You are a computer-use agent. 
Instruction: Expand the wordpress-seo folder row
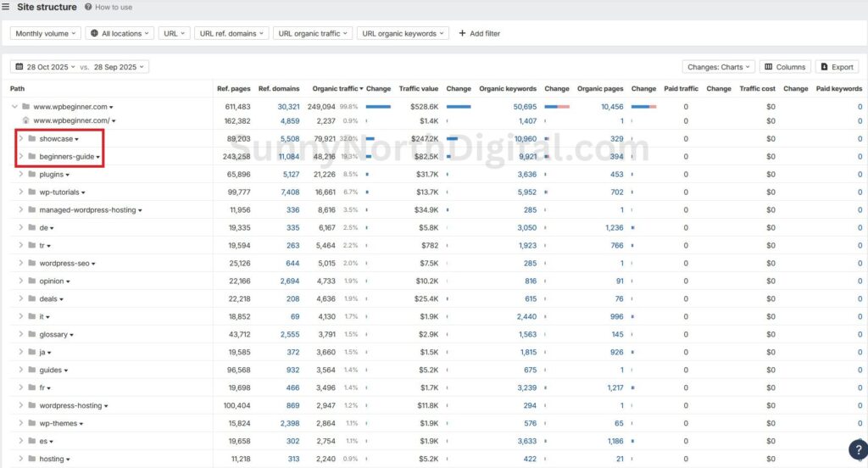[x=20, y=263]
